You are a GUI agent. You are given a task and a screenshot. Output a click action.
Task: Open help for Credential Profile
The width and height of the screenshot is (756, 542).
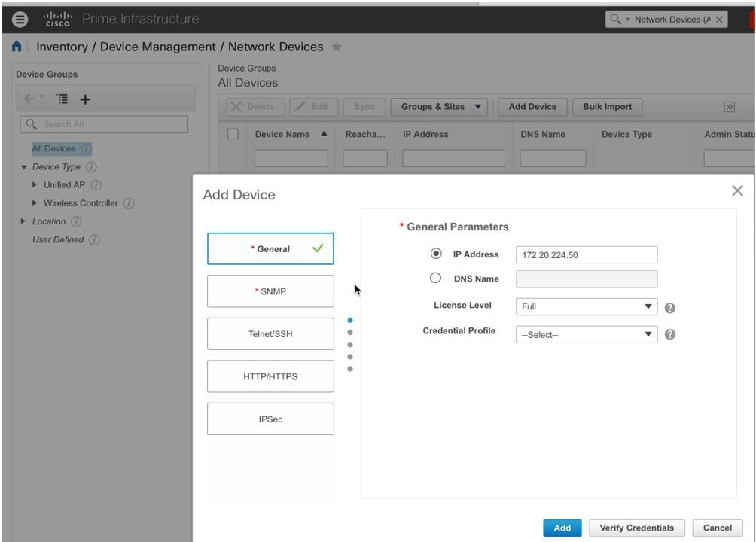[669, 334]
